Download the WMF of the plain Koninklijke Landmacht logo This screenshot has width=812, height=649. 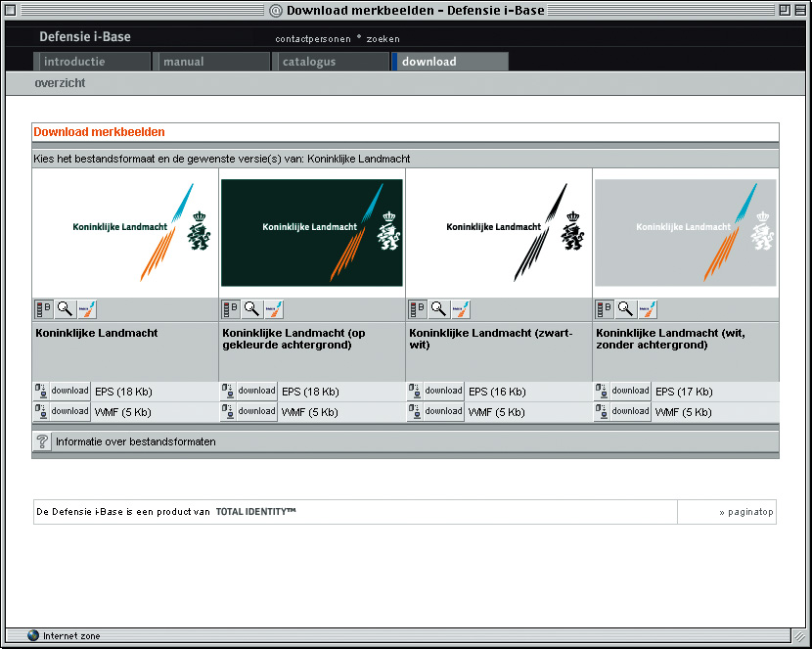69,412
